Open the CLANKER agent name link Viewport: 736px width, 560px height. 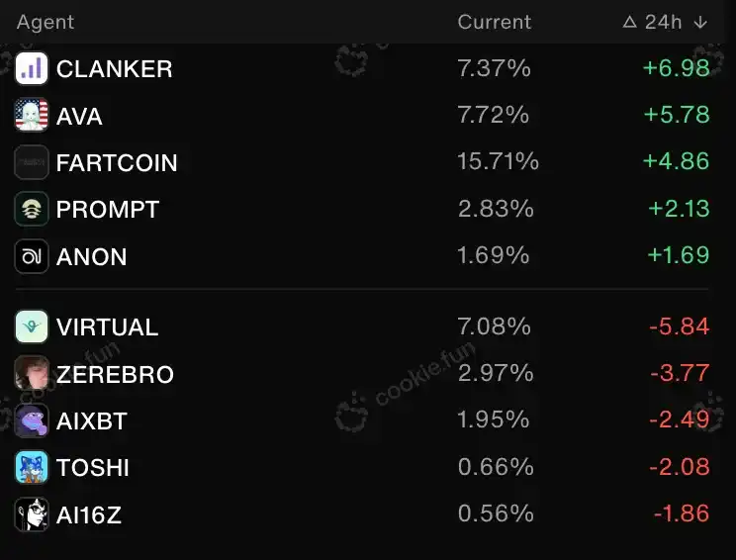114,68
